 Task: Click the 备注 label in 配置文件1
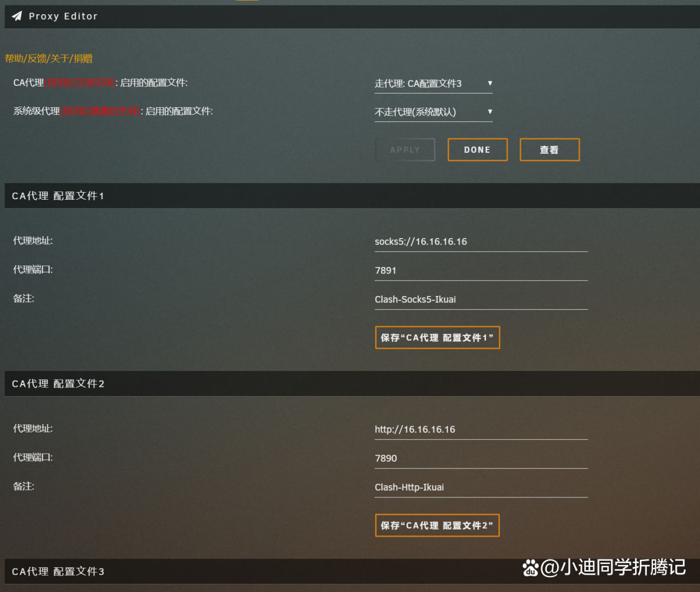[x=24, y=299]
